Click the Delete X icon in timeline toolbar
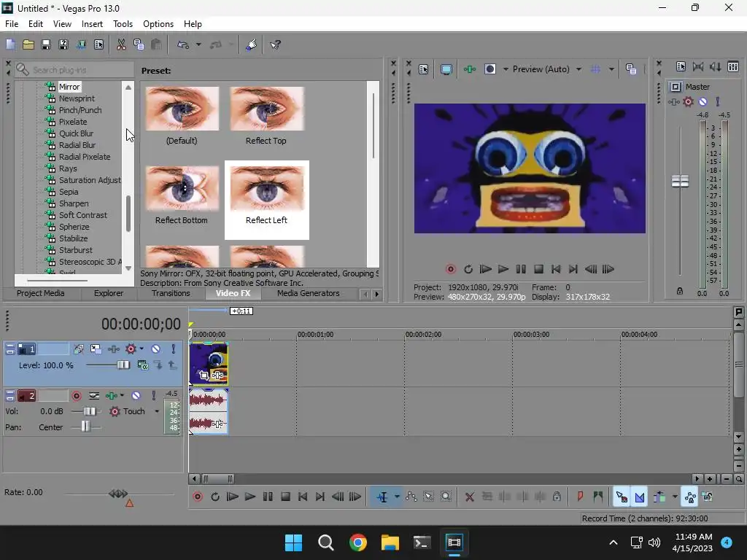747x560 pixels. (x=469, y=497)
